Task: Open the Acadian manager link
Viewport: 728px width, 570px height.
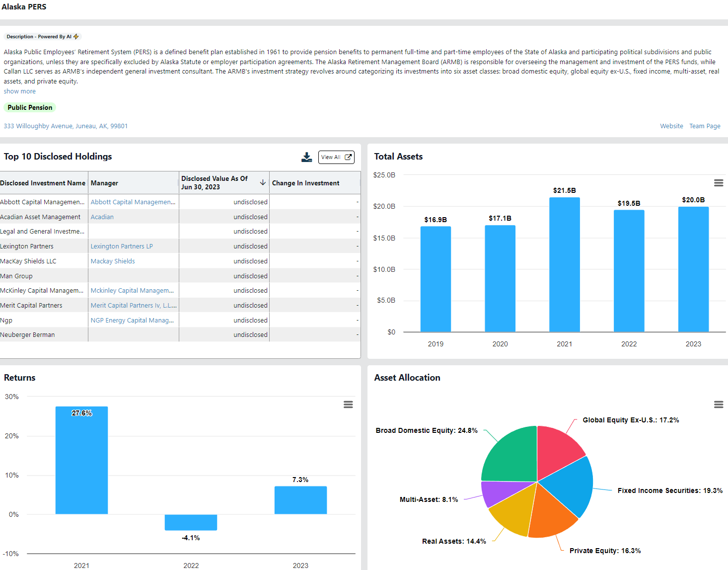Action: [x=102, y=217]
